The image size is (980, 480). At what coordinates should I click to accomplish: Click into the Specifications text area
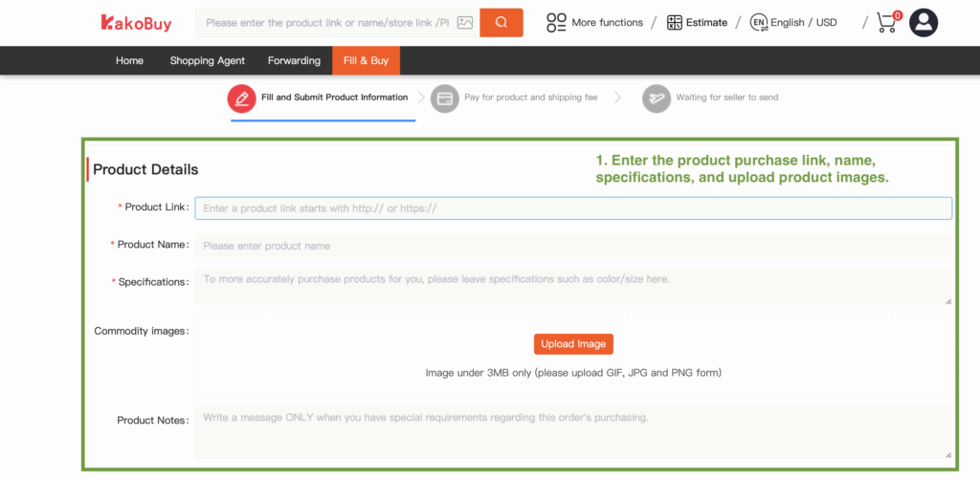coord(572,286)
